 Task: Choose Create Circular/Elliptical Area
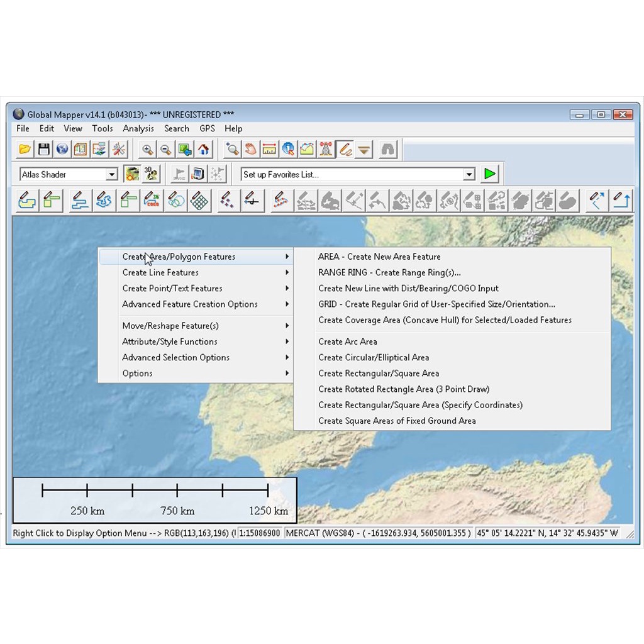374,357
